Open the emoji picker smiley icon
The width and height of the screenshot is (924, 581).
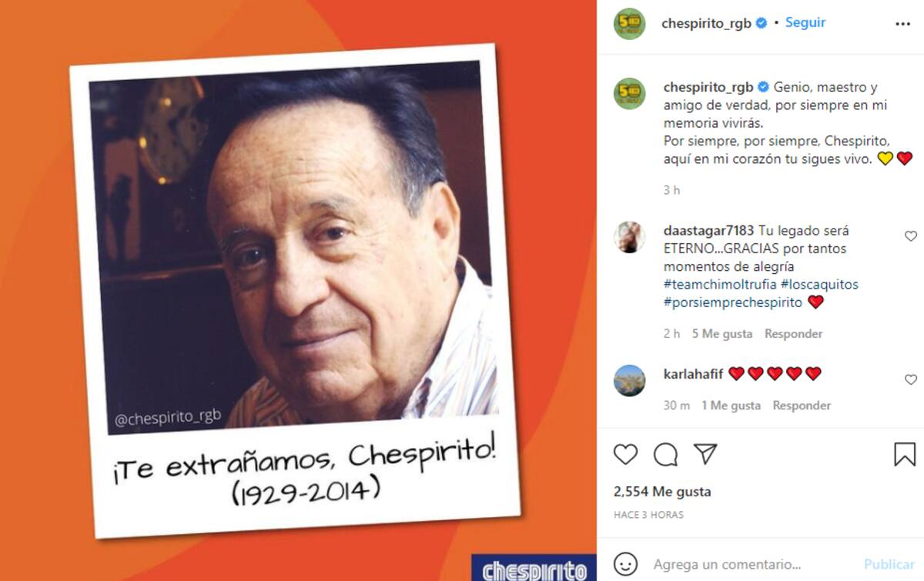626,563
